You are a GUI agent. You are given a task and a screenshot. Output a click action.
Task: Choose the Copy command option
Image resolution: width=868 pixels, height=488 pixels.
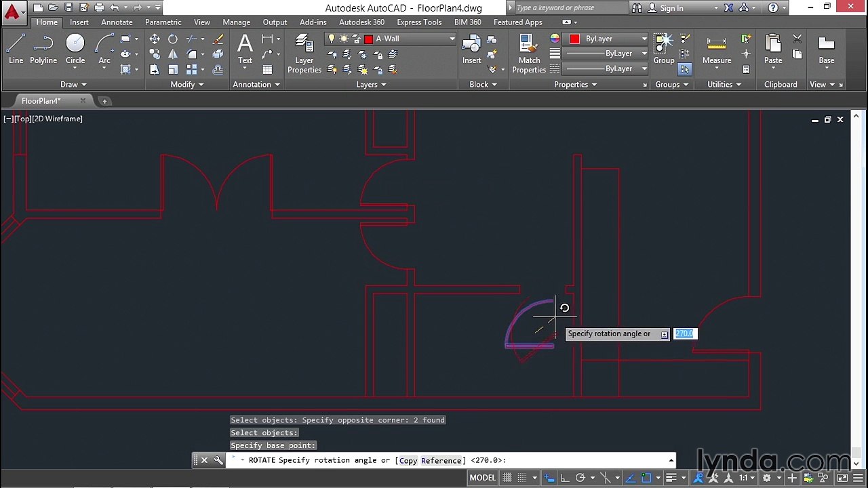[x=408, y=460]
